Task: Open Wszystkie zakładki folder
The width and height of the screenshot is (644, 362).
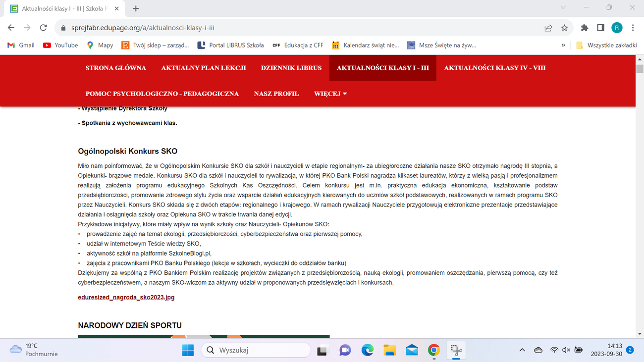Action: click(606, 45)
